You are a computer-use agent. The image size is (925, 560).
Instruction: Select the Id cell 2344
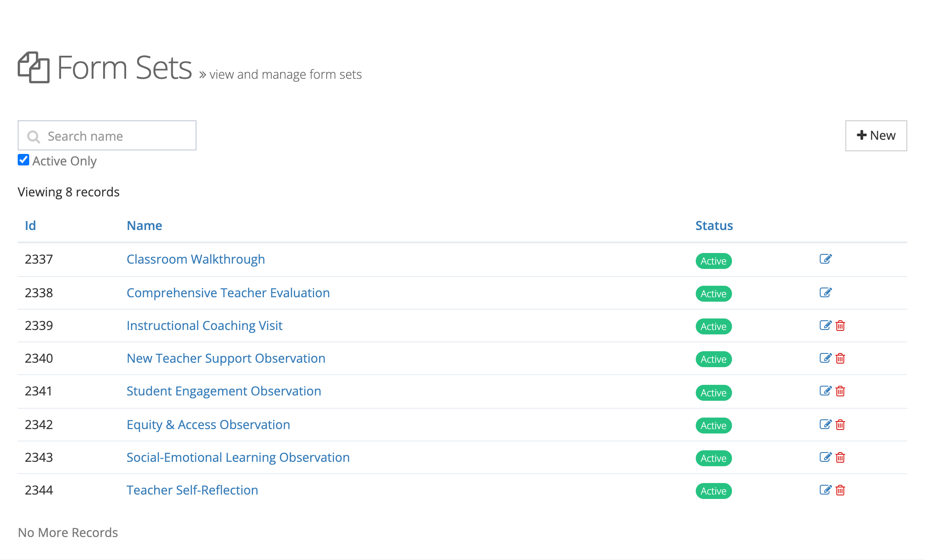coord(39,490)
